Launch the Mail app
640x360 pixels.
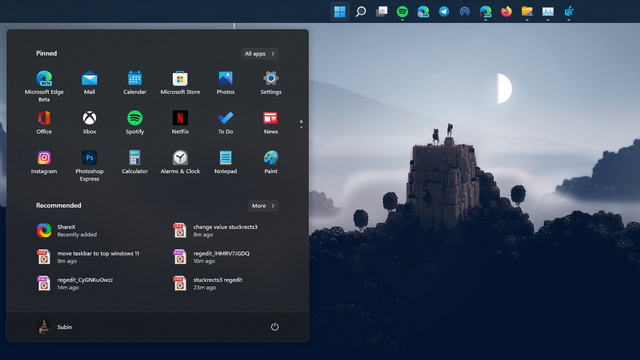[x=89, y=83]
